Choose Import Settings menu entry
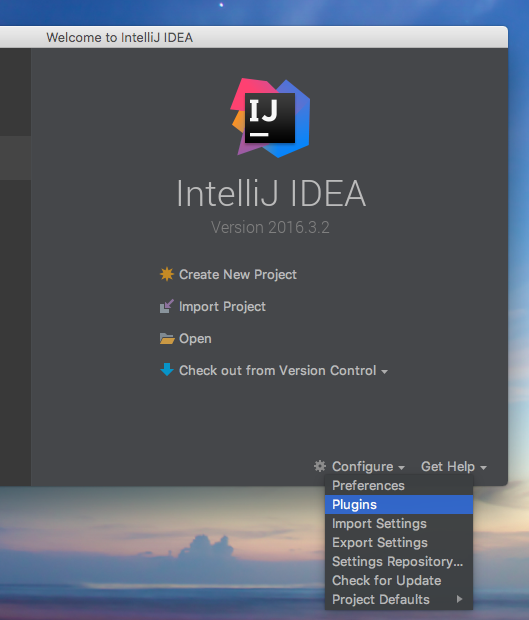Screen dimensions: 529x620 coord(399,524)
